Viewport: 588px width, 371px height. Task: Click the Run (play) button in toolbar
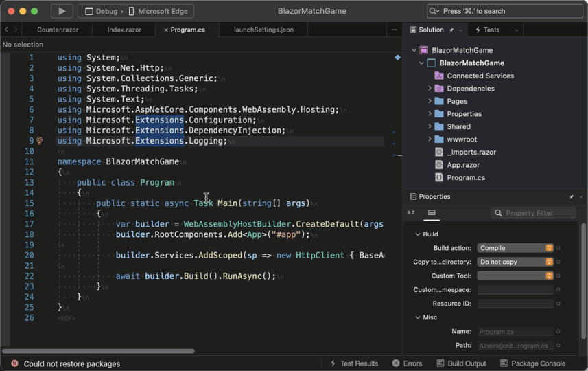pos(61,11)
